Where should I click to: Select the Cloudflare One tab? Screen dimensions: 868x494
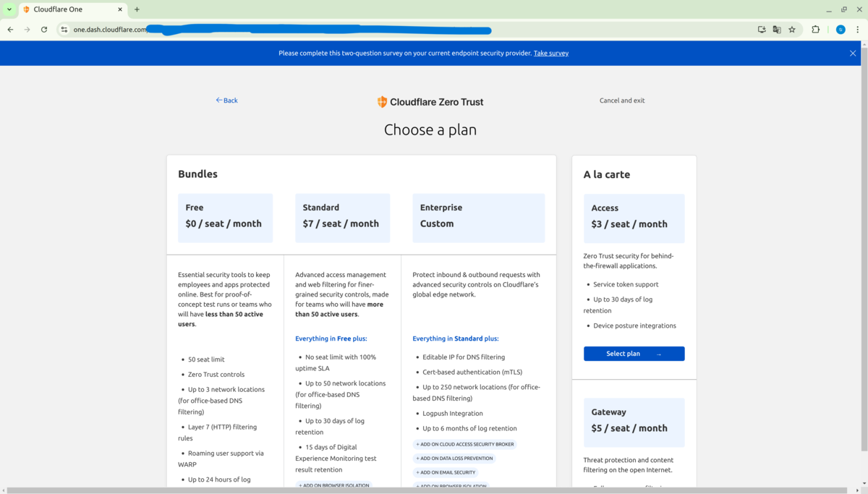[x=73, y=9]
